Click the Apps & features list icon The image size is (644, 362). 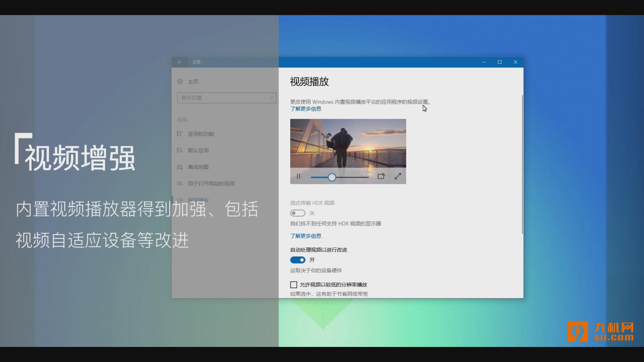(180, 134)
